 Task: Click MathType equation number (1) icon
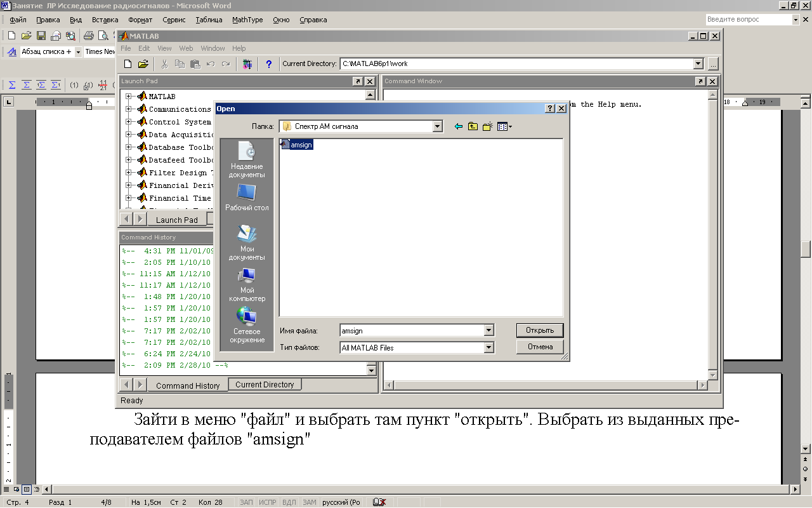pyautogui.click(x=74, y=84)
